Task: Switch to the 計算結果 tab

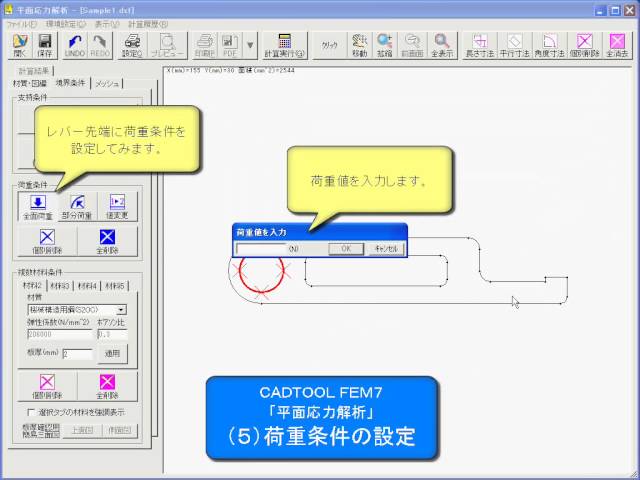Action: 34,71
